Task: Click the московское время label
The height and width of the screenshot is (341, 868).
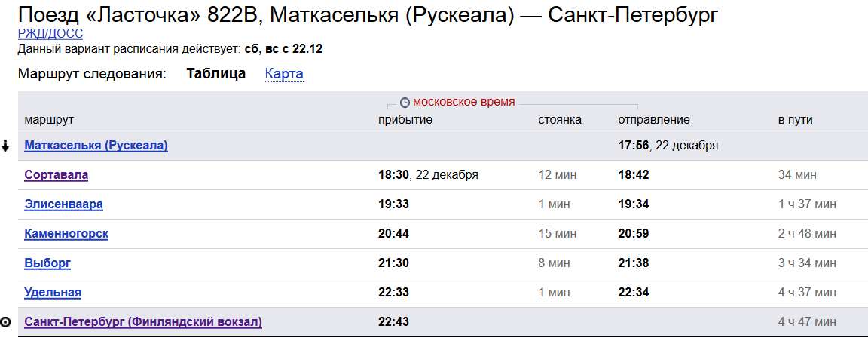Action: coord(464,102)
